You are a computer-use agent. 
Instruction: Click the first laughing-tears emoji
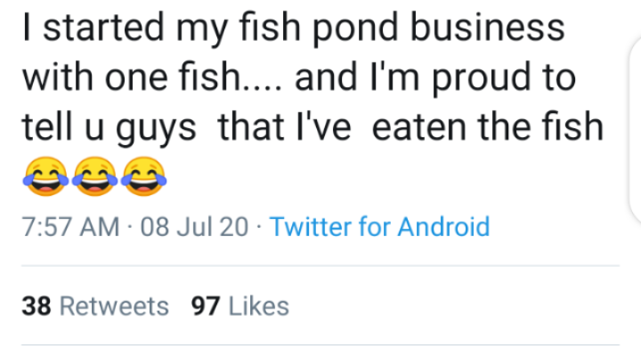pos(45,176)
